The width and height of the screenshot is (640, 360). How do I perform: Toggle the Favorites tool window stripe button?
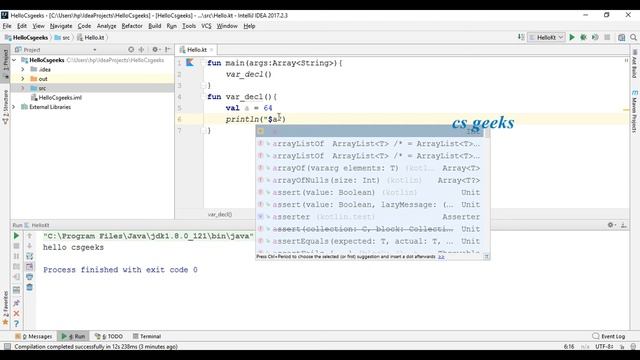pyautogui.click(x=5, y=308)
